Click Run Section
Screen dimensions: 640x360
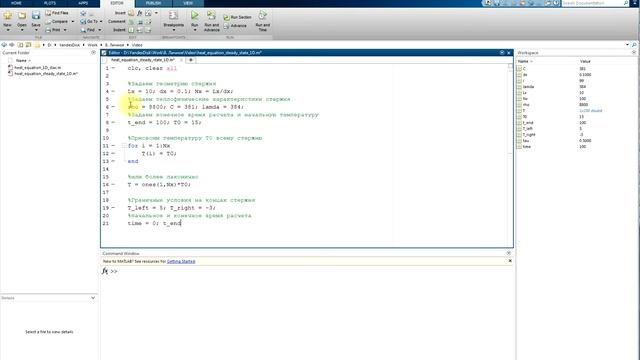(237, 17)
